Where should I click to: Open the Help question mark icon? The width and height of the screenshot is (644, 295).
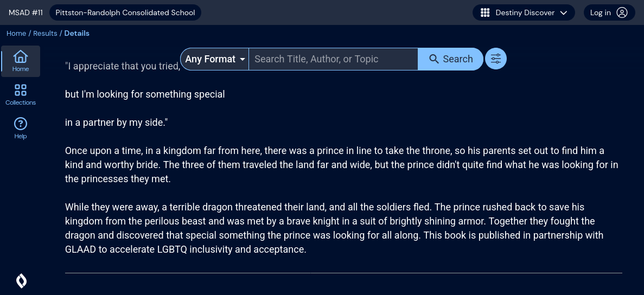21,124
